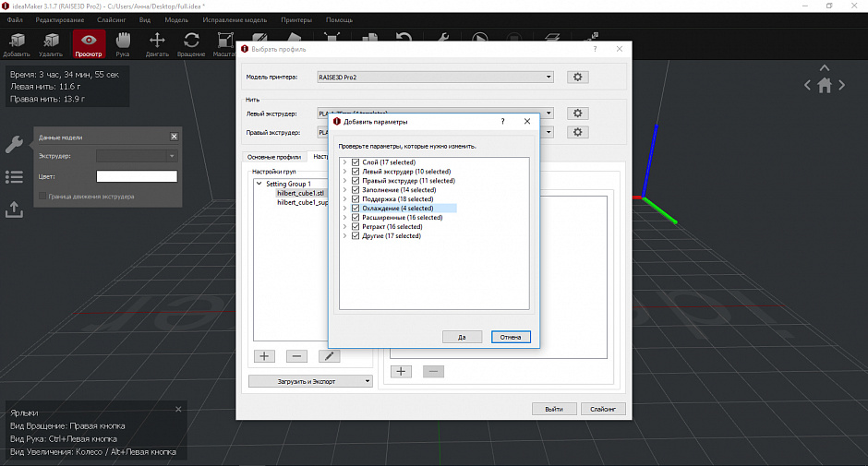The height and width of the screenshot is (466, 868).
Task: Expand the Заполнение tree group
Action: tap(344, 190)
